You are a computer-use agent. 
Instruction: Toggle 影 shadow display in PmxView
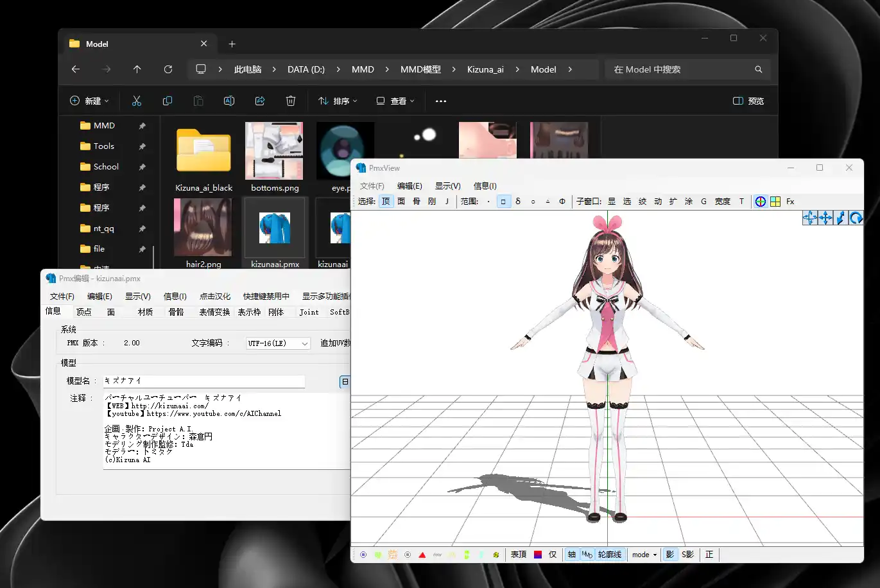670,555
